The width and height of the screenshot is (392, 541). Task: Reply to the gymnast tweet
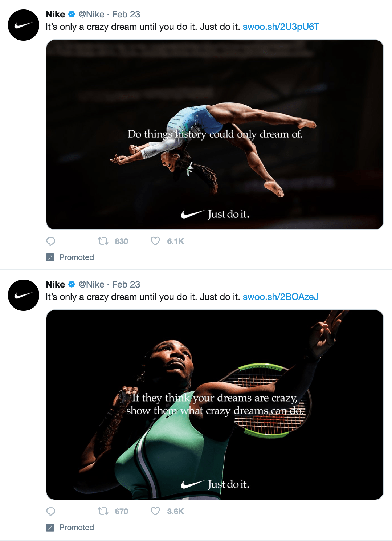click(51, 241)
